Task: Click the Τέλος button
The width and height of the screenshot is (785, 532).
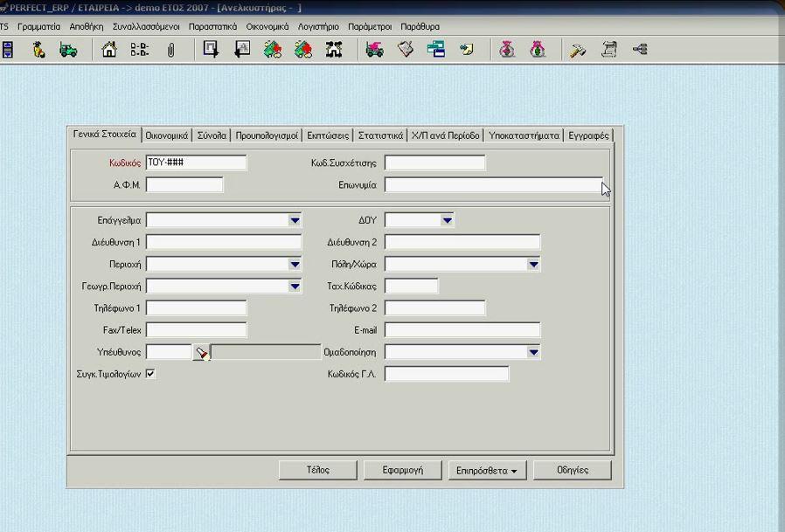Action: pos(318,471)
